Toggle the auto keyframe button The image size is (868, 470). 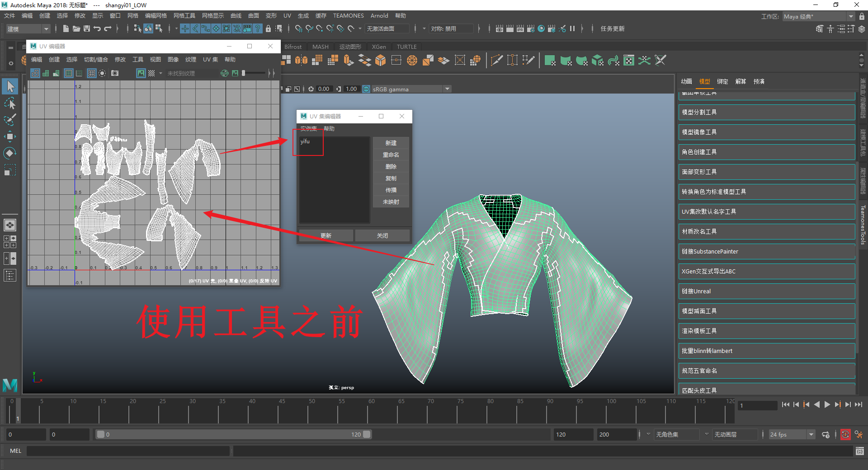pos(845,435)
